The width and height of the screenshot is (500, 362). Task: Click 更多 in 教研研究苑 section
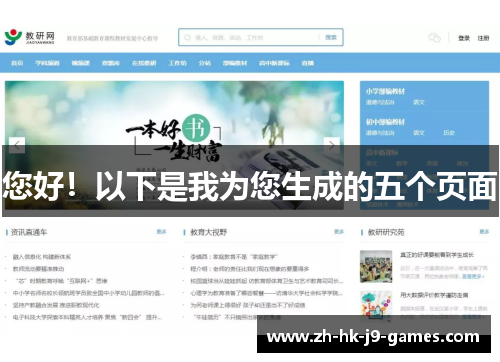pyautogui.click(x=484, y=231)
